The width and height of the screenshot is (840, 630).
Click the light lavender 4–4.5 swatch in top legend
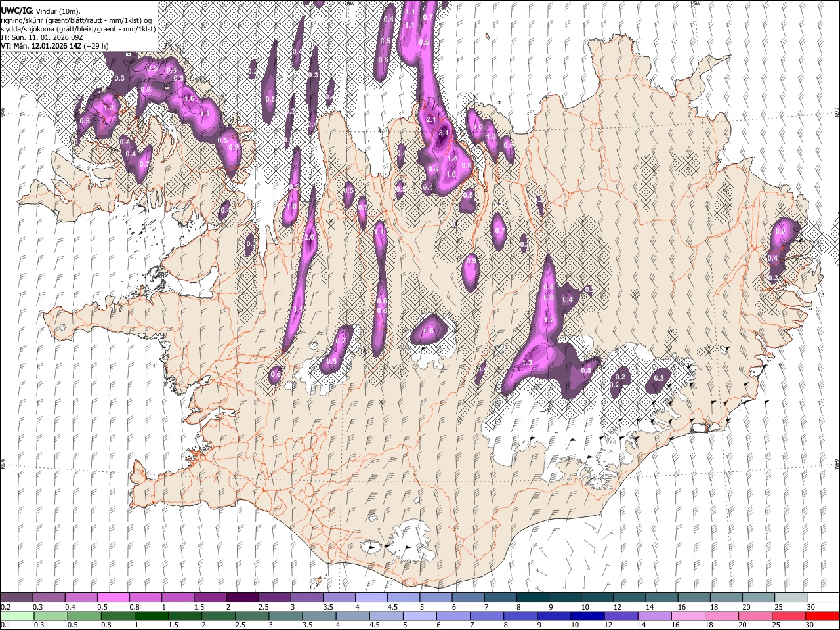point(371,598)
